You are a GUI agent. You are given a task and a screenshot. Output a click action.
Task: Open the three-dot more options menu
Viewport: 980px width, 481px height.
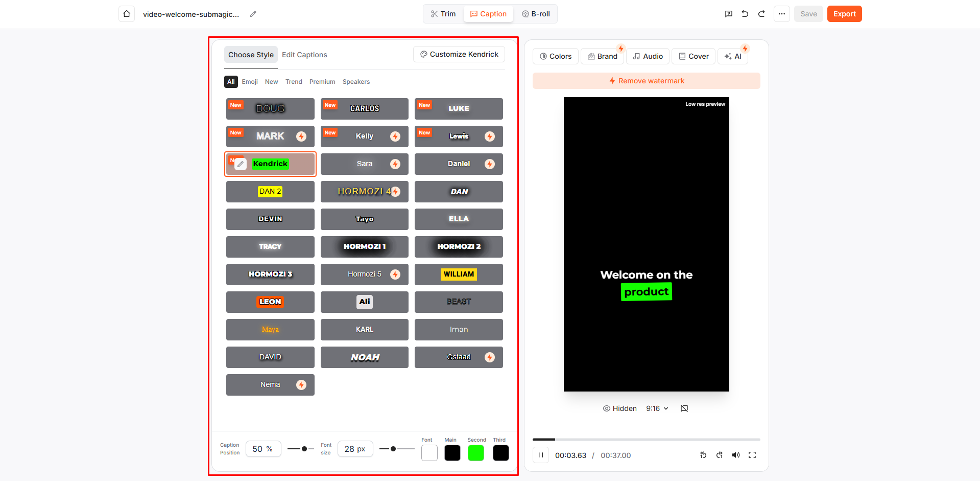781,14
